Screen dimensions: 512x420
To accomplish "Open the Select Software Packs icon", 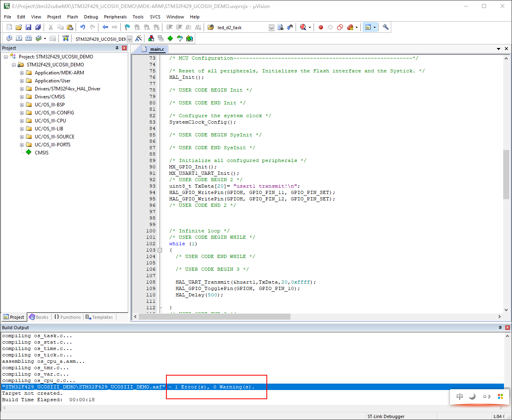I will [180, 38].
